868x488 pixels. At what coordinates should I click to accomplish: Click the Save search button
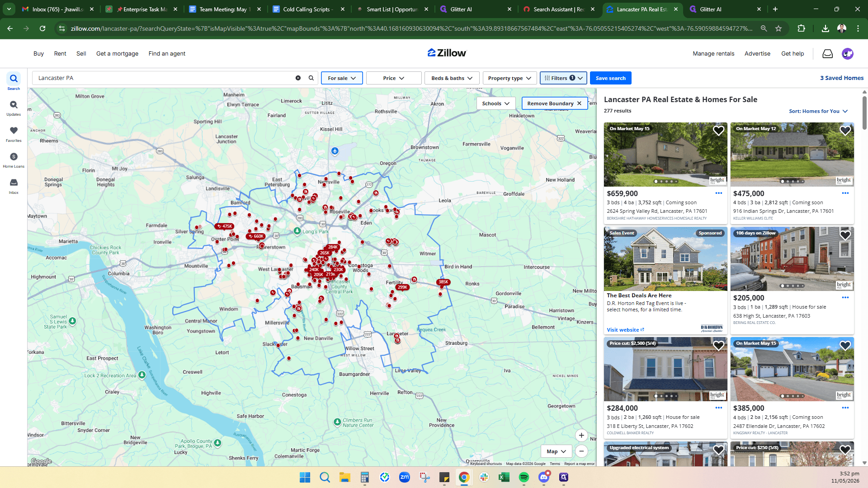pyautogui.click(x=610, y=78)
